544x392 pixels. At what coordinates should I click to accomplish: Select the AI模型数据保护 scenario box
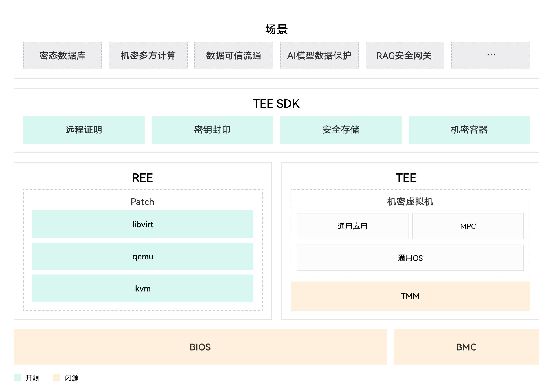click(x=319, y=56)
